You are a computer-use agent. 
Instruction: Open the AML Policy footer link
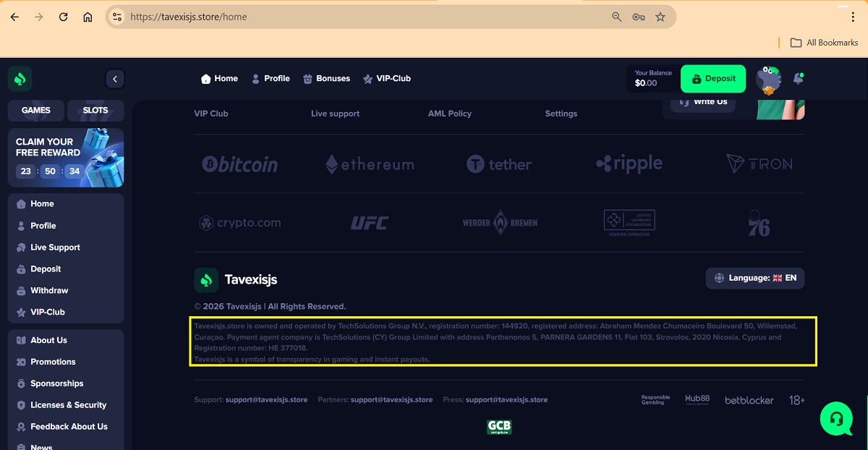[x=449, y=114]
